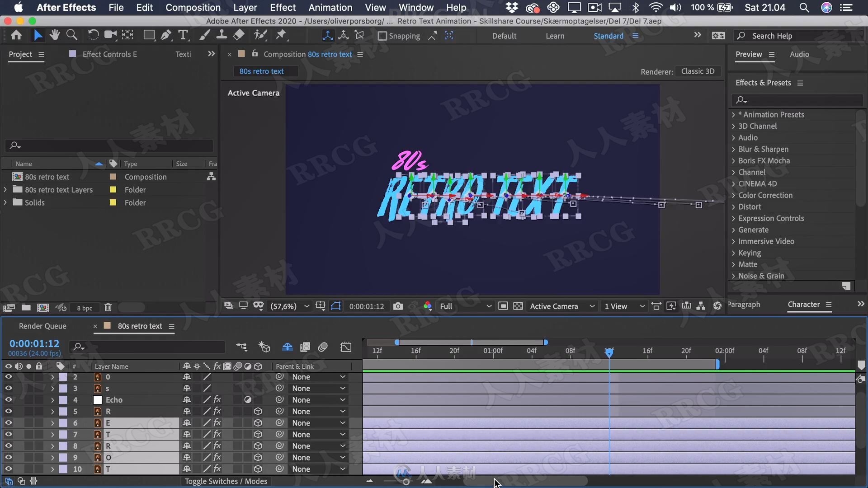Viewport: 868px width, 488px height.
Task: Select the Window menu item
Action: click(x=415, y=7)
